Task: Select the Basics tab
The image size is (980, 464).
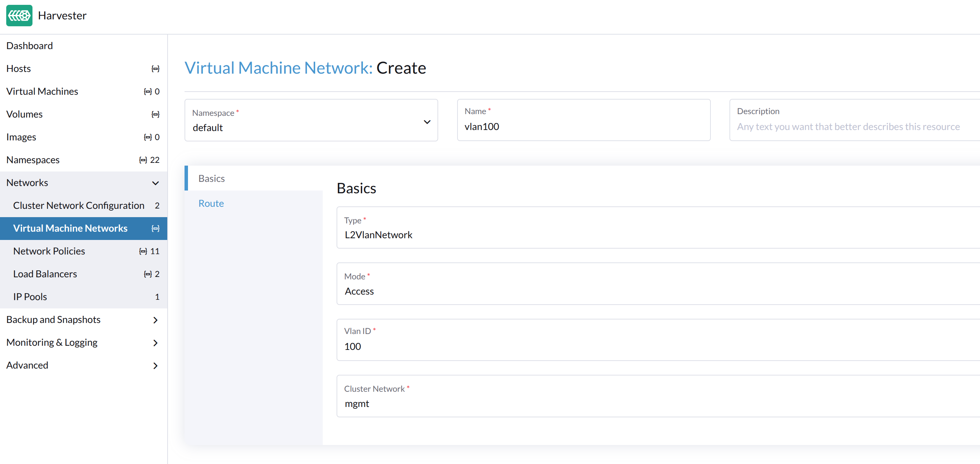Action: click(x=211, y=178)
